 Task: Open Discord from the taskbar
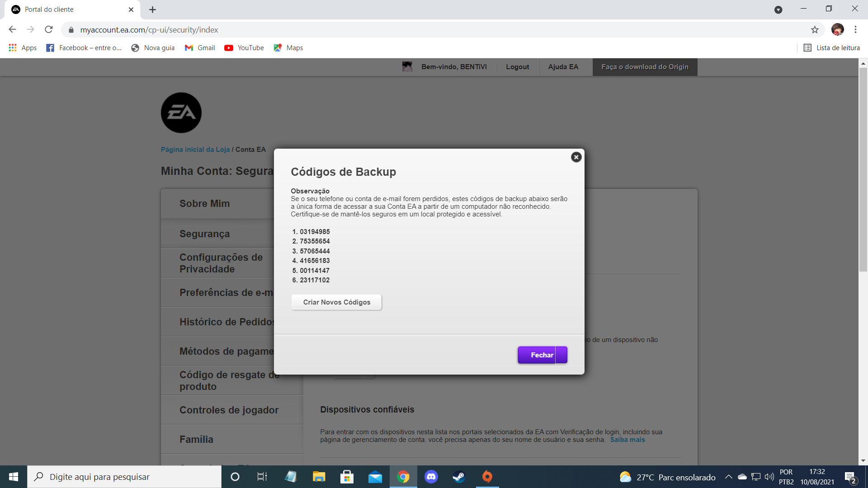tap(431, 477)
